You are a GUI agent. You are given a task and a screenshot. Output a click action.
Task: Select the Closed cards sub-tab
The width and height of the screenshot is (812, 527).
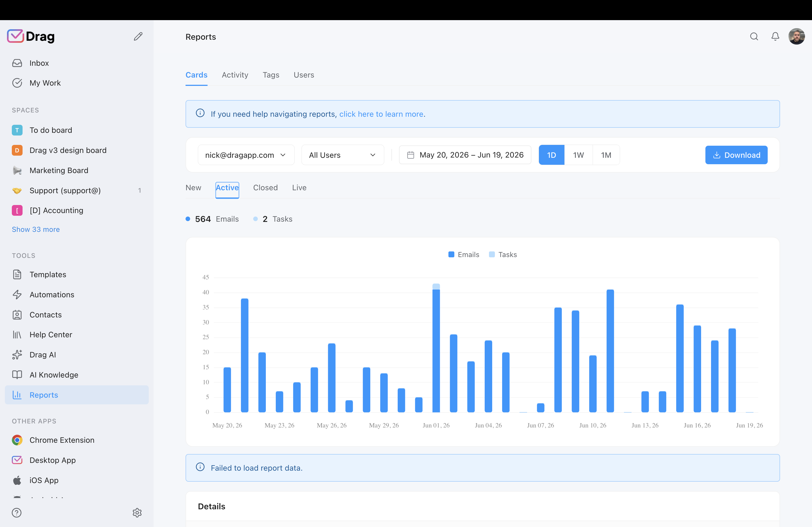point(266,188)
